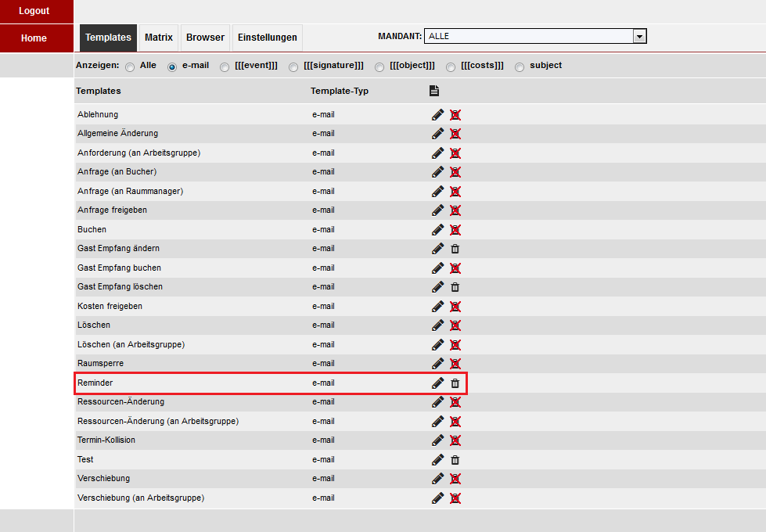This screenshot has height=532, width=766.
Task: Click Gast Empfang löschen template name
Action: (x=120, y=286)
